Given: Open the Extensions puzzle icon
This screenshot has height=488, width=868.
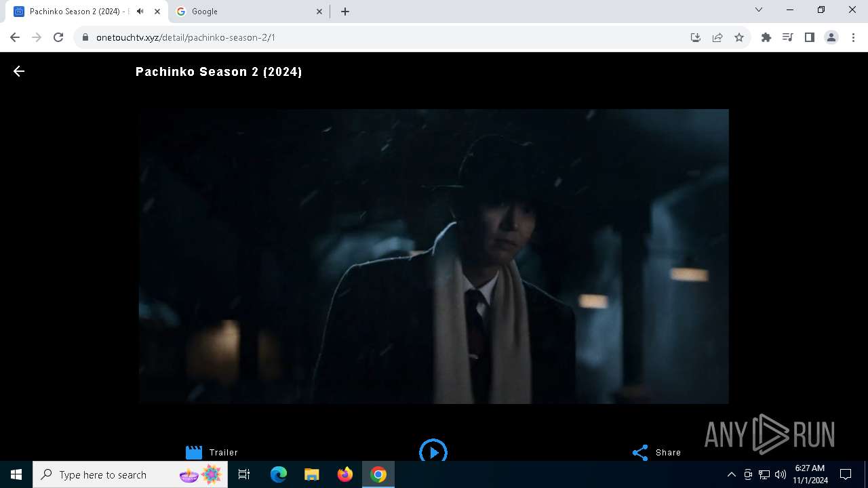Looking at the screenshot, I should click(x=766, y=37).
